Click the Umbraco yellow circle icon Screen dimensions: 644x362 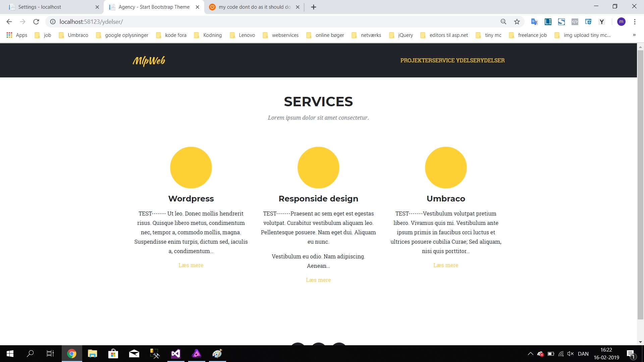tap(446, 168)
